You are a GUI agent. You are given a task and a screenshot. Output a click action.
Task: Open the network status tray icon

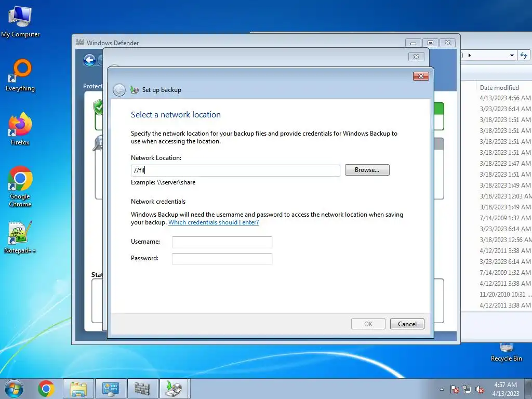pos(467,389)
